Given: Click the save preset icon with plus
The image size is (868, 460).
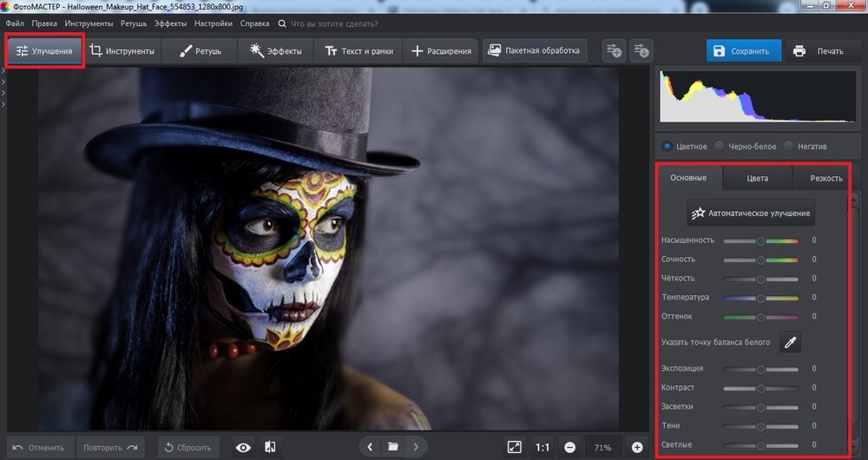Looking at the screenshot, I should click(x=614, y=50).
